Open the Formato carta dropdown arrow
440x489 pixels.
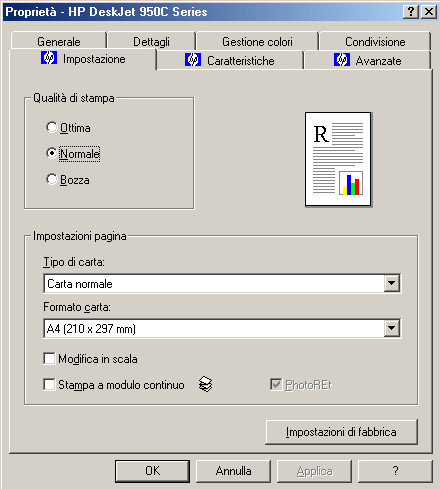[392, 329]
